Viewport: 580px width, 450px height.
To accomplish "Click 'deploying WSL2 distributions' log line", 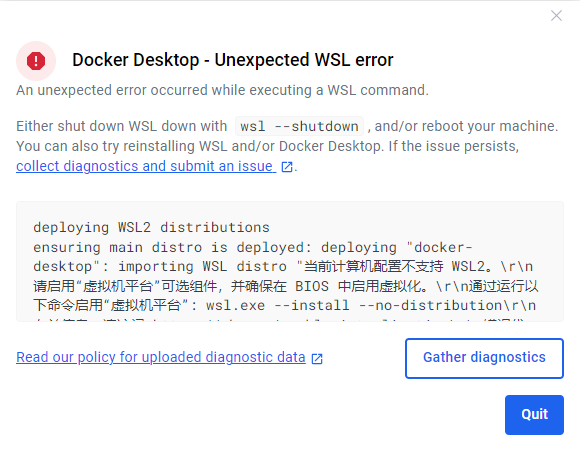I will click(152, 227).
